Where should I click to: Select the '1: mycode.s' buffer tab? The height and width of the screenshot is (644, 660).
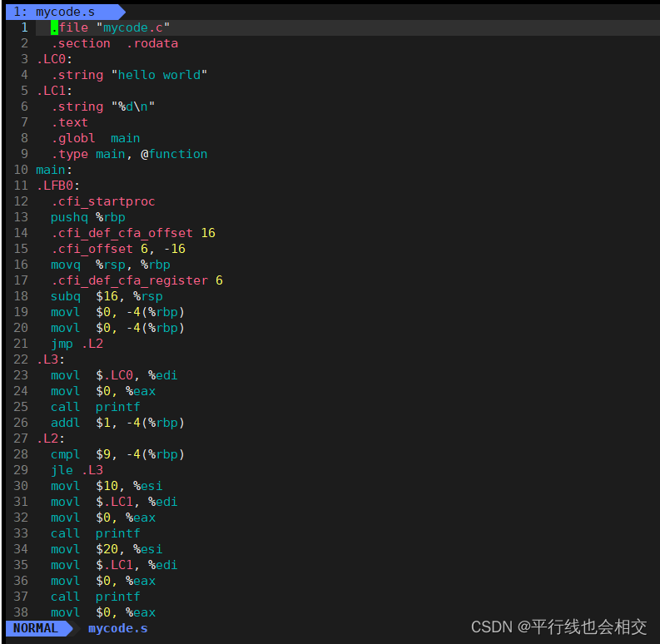point(65,12)
